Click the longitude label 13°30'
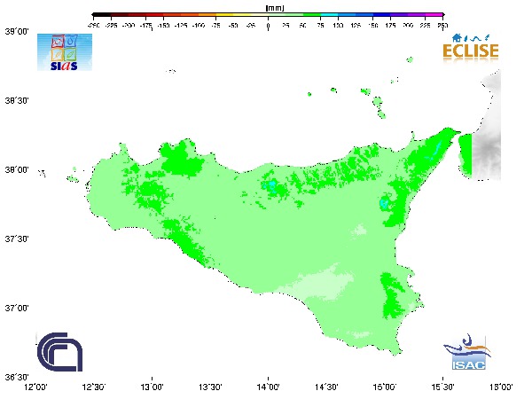Image resolution: width=532 pixels, height=399 pixels. 210,387
